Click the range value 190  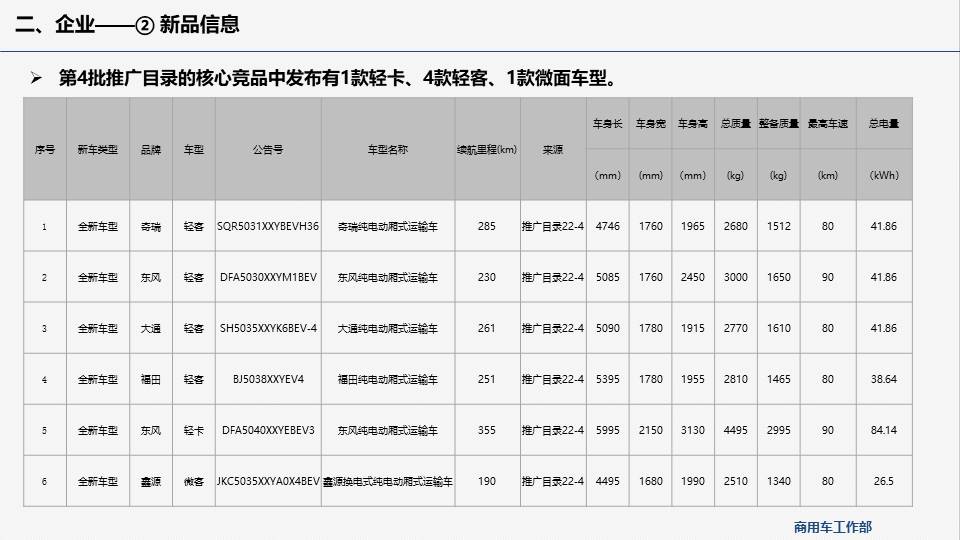point(487,481)
